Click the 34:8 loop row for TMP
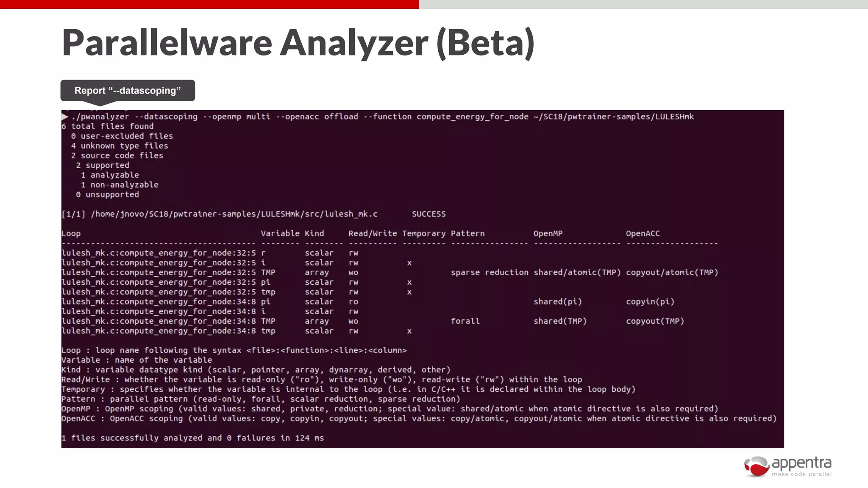The image size is (868, 488). [373, 321]
